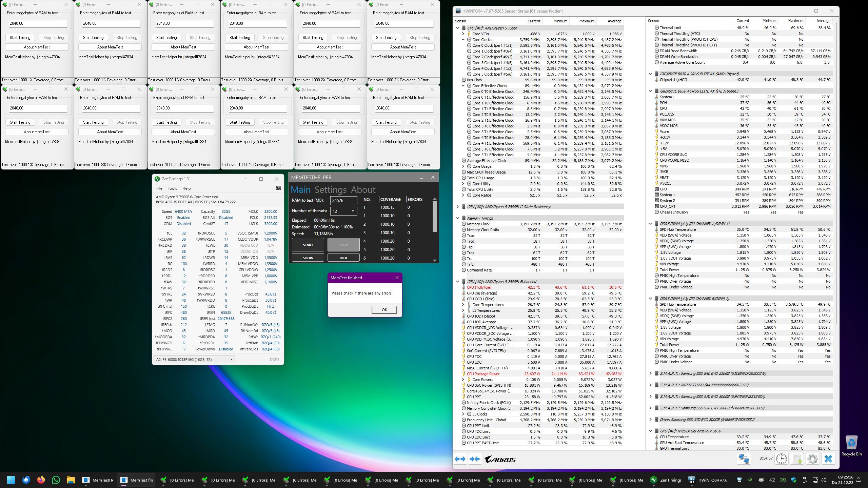The height and width of the screenshot is (488, 868).
Task: Click RAM to test MB input field
Action: (x=343, y=200)
